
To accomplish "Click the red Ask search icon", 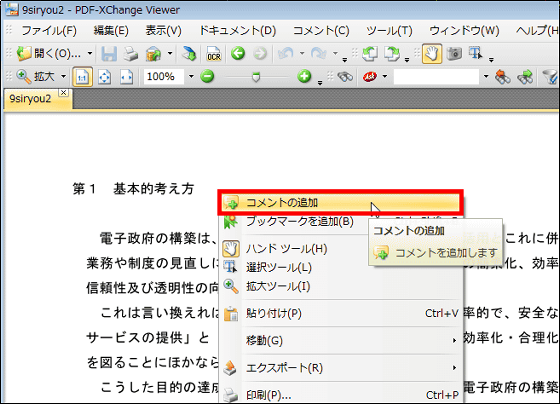I will pyautogui.click(x=370, y=76).
